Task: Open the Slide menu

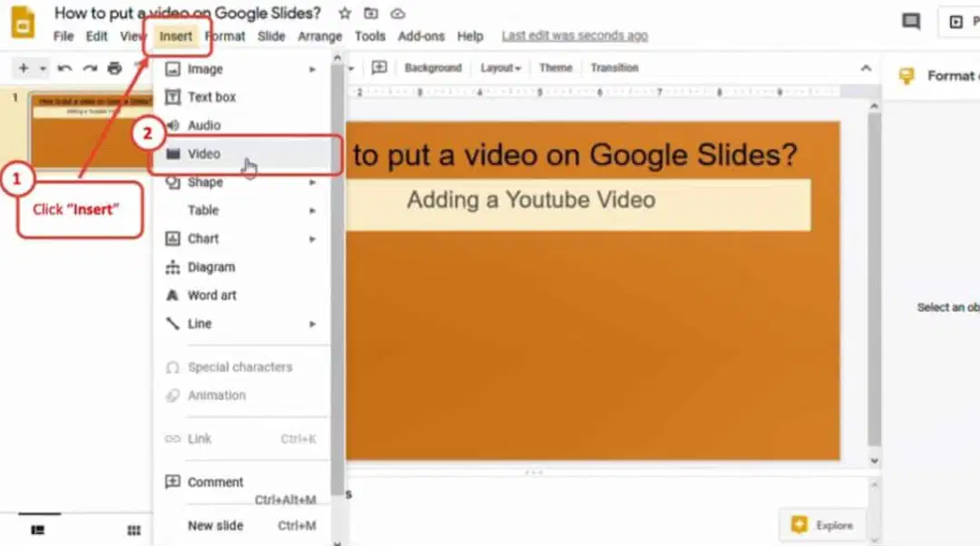Action: click(271, 36)
